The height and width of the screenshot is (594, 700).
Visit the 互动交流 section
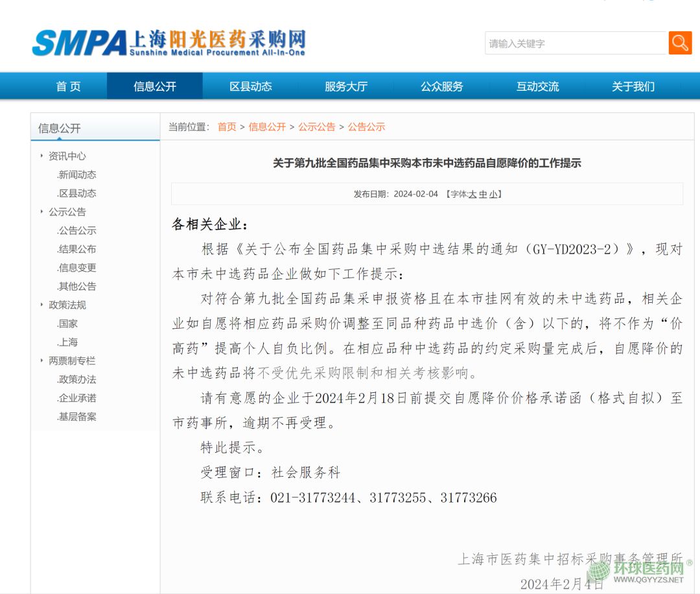click(x=537, y=86)
